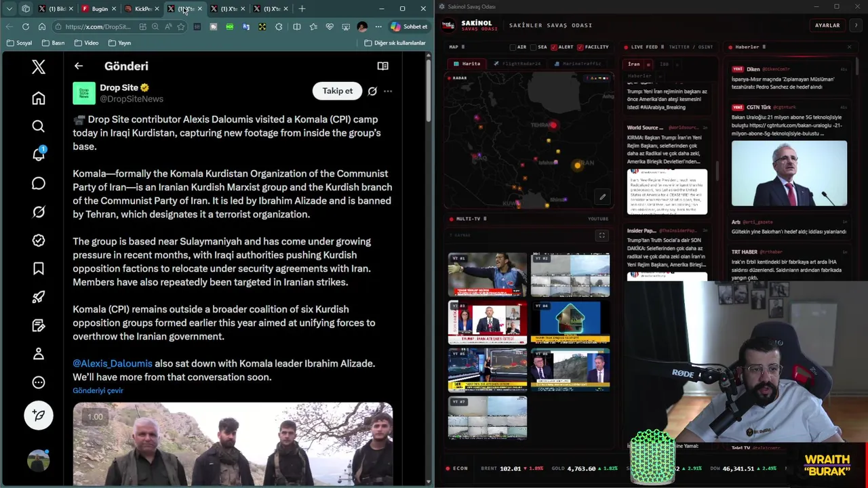
Task: Open the Yayın bookmarks folder
Action: coord(119,43)
